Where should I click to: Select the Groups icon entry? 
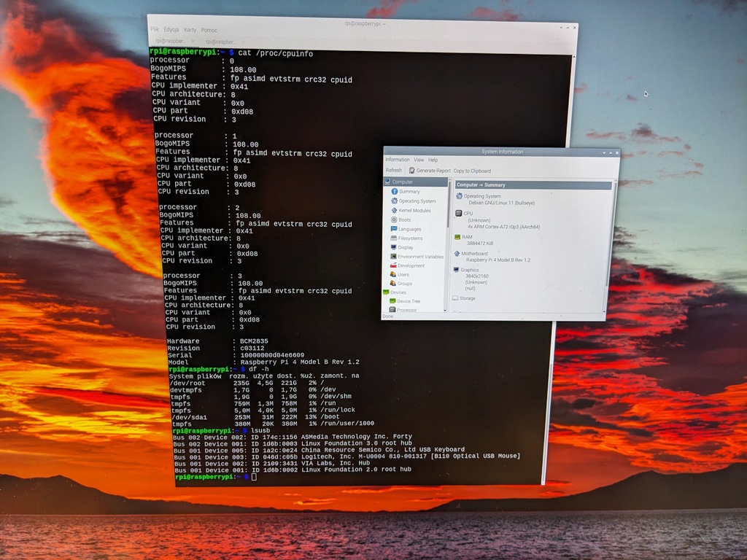pos(393,284)
